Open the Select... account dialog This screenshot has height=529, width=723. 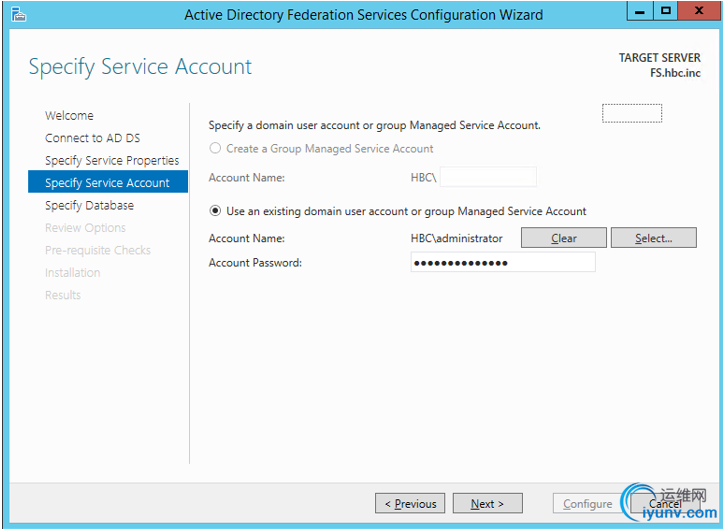click(653, 238)
